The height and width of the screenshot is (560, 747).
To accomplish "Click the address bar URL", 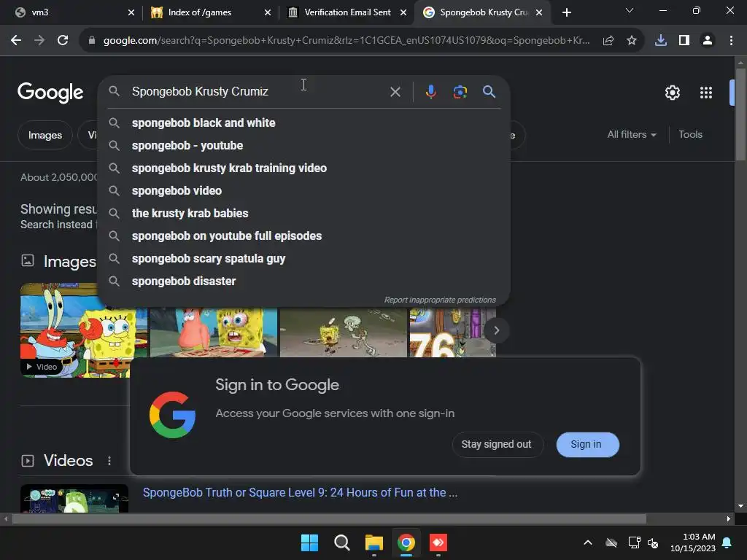I will [347, 41].
